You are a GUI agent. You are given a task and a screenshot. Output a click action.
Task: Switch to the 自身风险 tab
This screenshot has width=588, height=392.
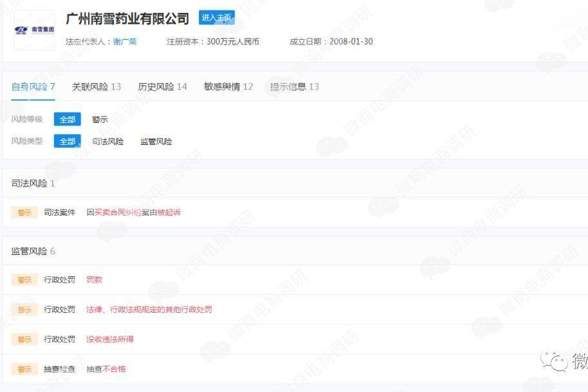[33, 87]
